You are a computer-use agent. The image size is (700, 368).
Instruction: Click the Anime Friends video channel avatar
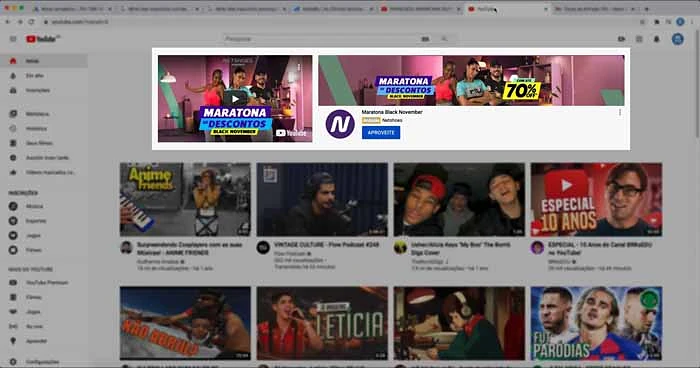point(127,247)
